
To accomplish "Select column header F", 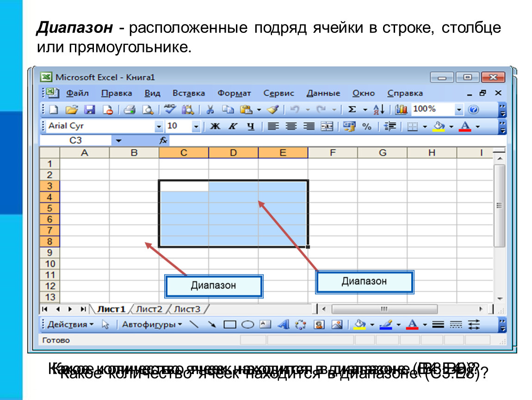I will click(333, 153).
